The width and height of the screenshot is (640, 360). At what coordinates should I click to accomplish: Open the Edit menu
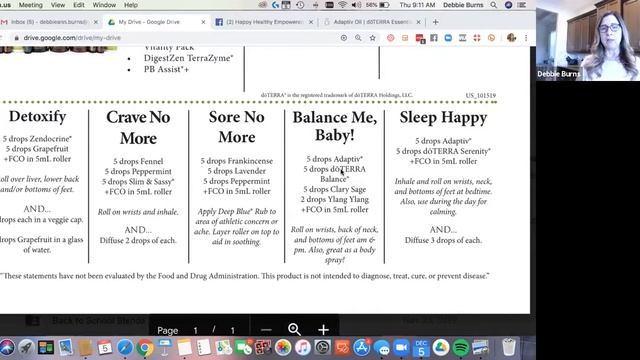78,5
